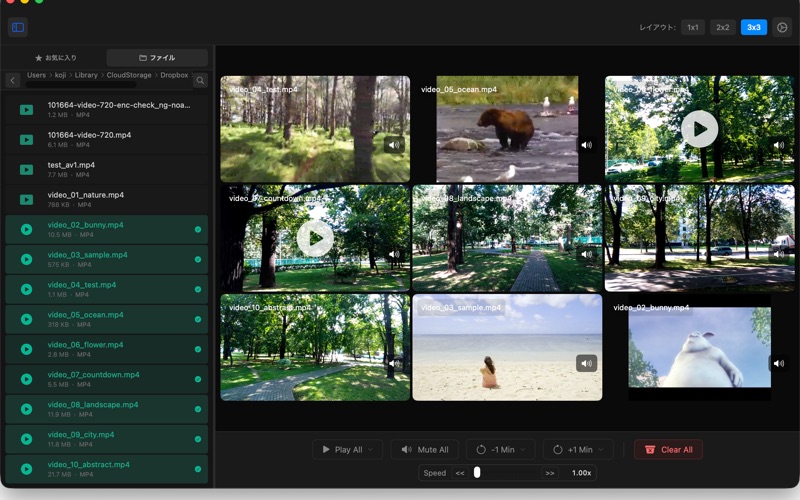Click play icon of video_07_countdown.mp4 row
Image resolution: width=800 pixels, height=500 pixels.
[27, 379]
